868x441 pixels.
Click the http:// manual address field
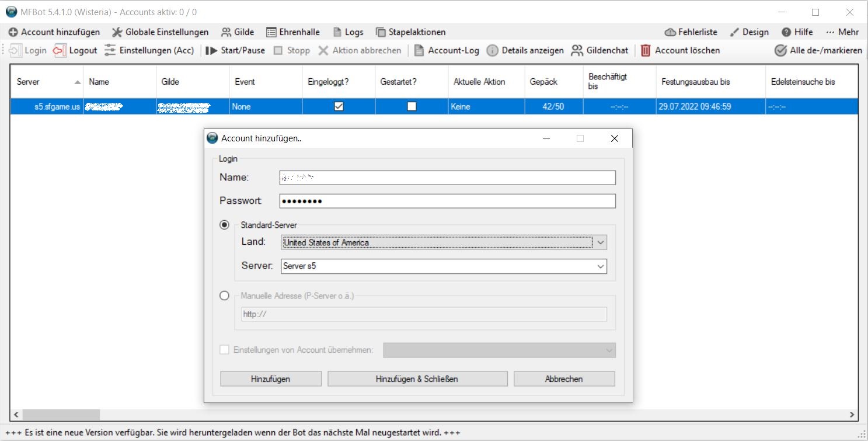tap(424, 314)
